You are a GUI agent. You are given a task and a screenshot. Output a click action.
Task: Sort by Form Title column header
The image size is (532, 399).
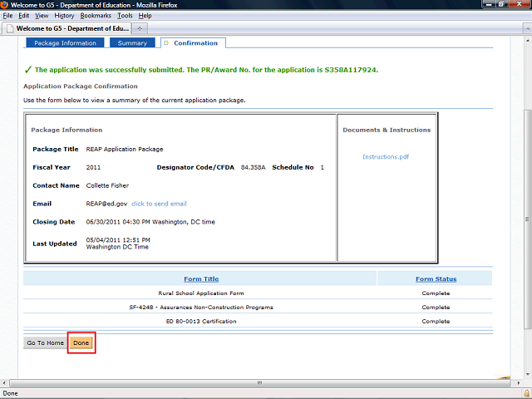[201, 279]
